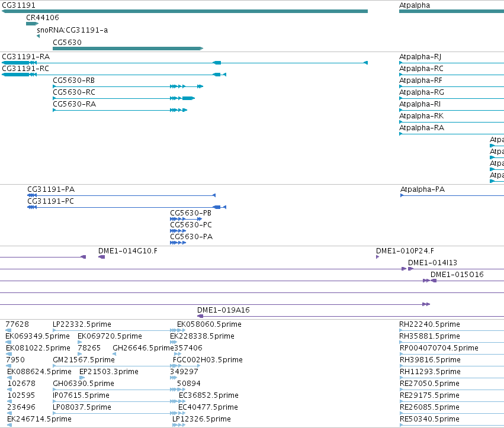The height and width of the screenshot is (428, 504).
Task: Click EST EK069720.5prime
Action: pyautogui.click(x=110, y=336)
